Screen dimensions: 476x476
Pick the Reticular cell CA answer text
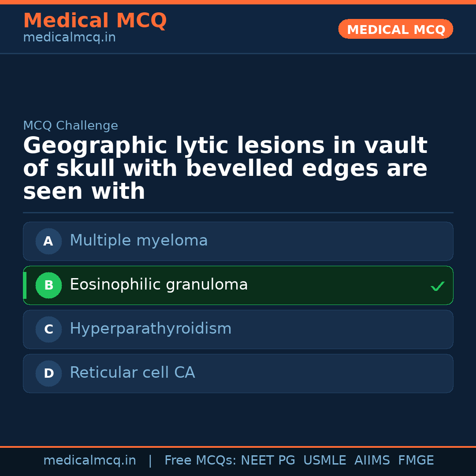tap(132, 373)
